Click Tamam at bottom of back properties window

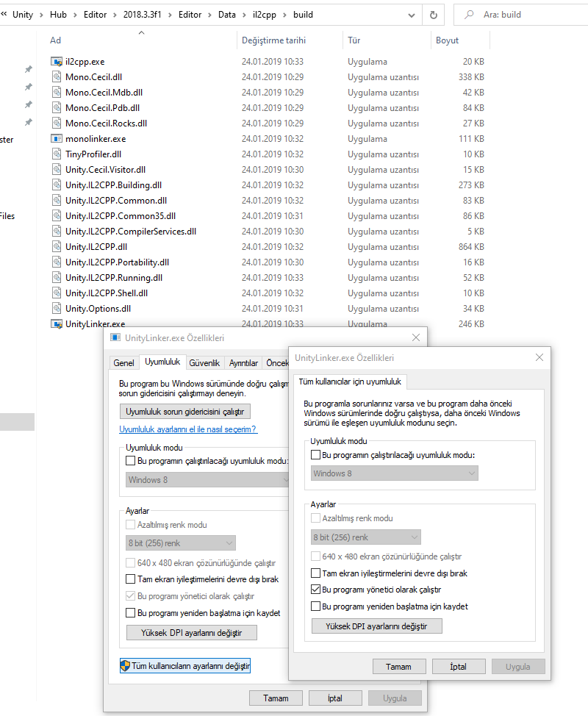[276, 698]
